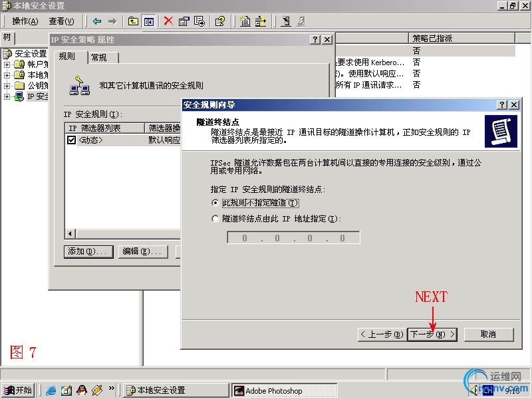Open the 查看(V) menu
The image size is (532, 399).
[x=61, y=21]
